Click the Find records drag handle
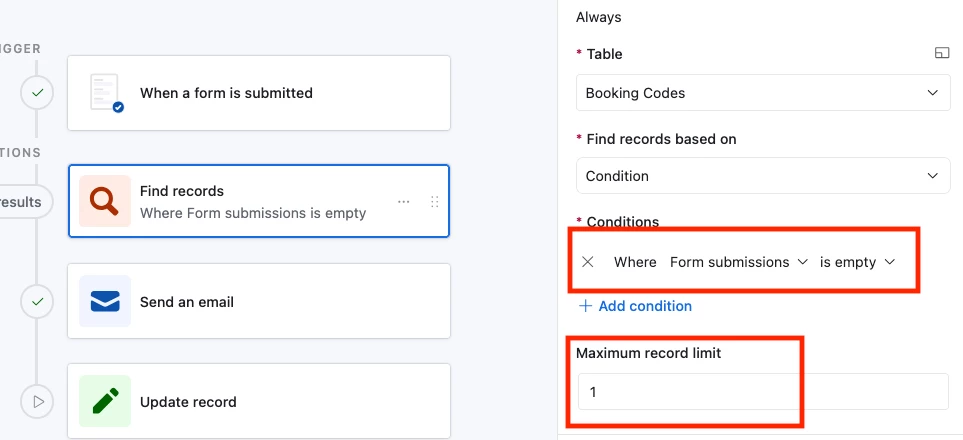 [434, 201]
